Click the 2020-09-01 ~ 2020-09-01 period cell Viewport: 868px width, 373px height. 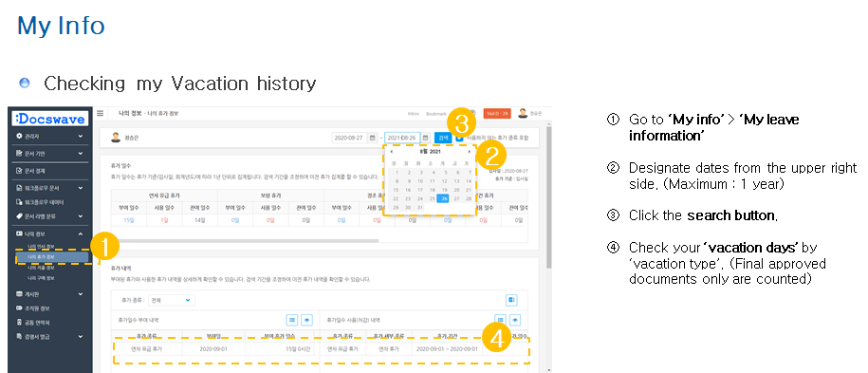tap(447, 349)
